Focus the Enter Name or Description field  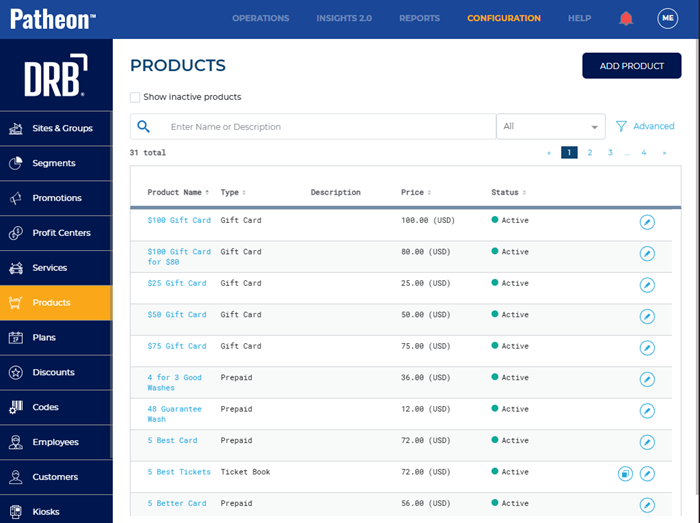330,127
